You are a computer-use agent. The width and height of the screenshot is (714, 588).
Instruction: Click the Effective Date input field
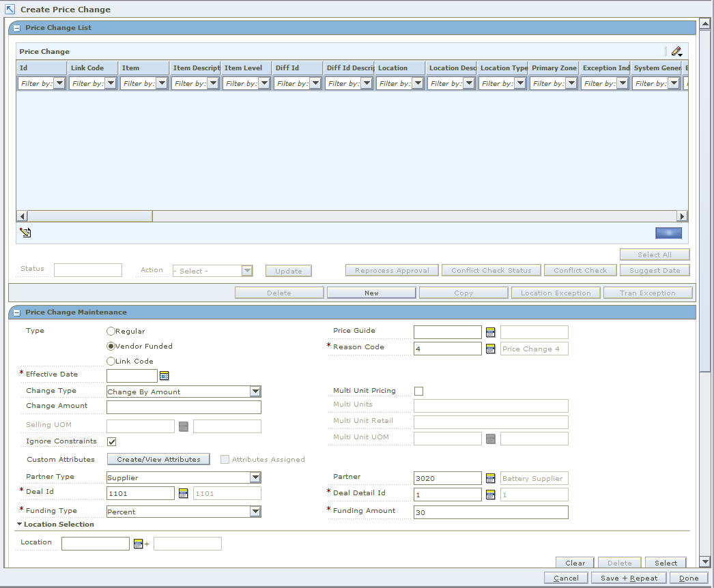(x=132, y=375)
